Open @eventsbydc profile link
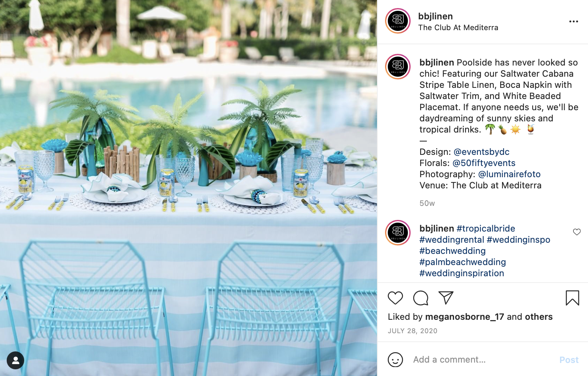Viewport: 588px width, 376px height. [482, 152]
